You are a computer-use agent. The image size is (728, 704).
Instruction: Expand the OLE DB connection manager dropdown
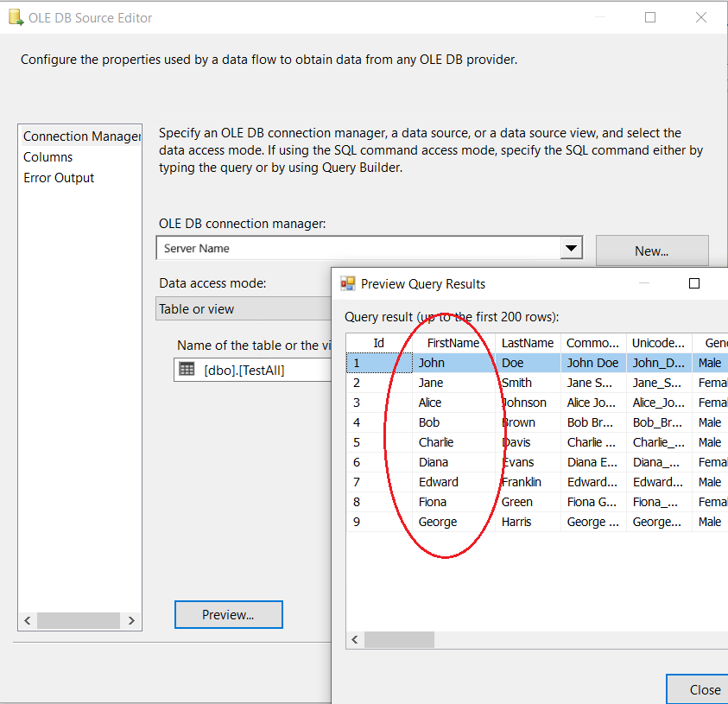(570, 249)
